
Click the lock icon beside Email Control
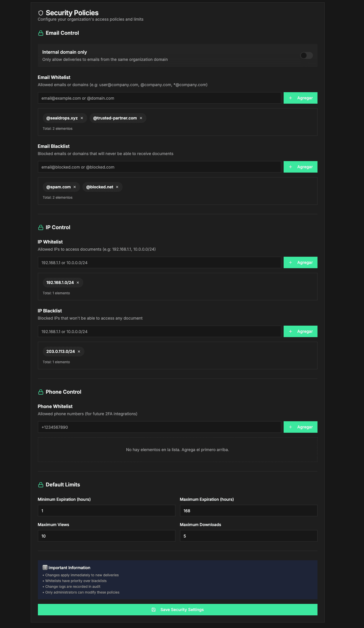coord(41,33)
